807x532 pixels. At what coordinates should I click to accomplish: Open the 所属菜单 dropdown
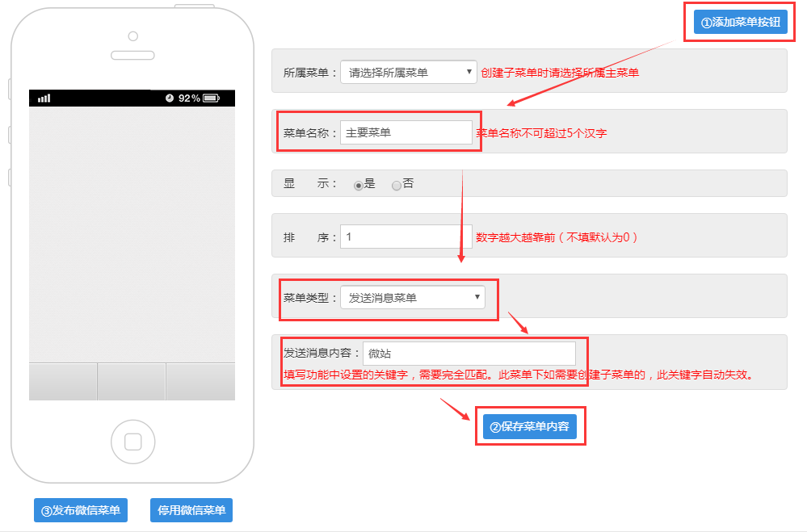(x=409, y=73)
